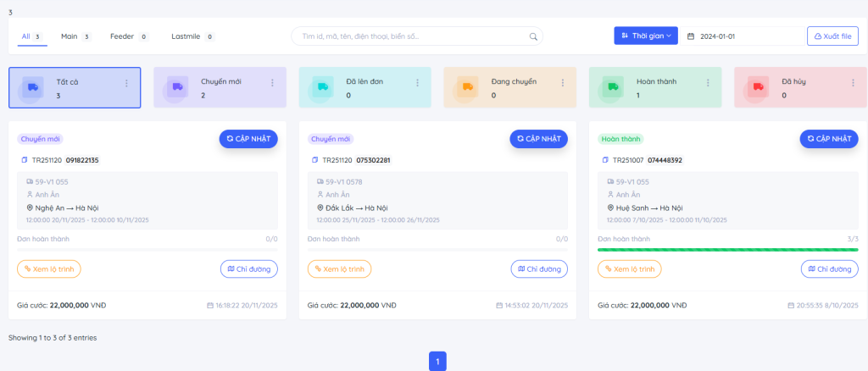Click the cyan truck icon in Đã lên đơn

(322, 87)
